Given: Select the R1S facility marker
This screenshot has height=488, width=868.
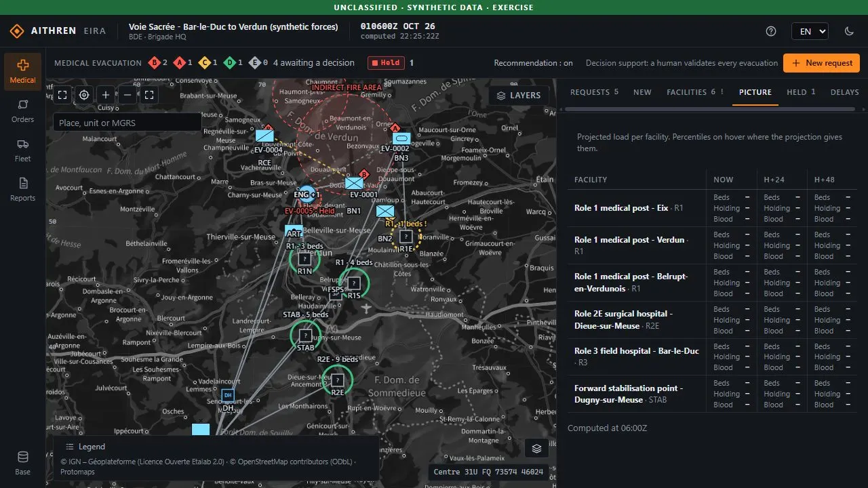Looking at the screenshot, I should (354, 283).
